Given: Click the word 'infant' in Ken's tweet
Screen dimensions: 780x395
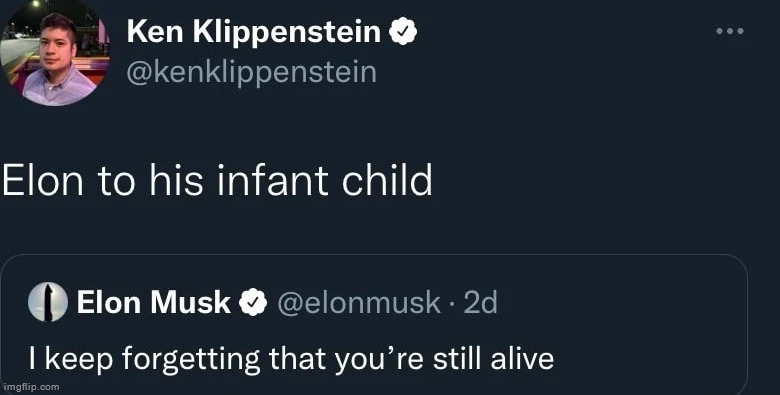Looking at the screenshot, I should (x=272, y=180).
